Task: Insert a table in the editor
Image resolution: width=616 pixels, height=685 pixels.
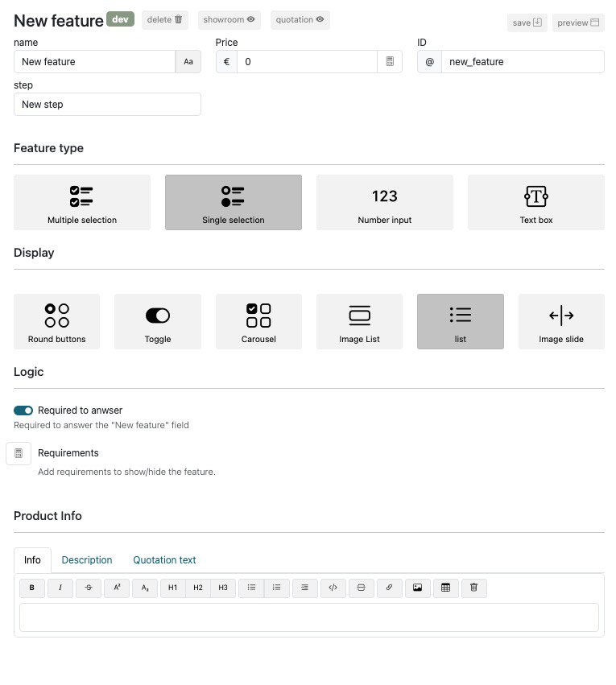Action: coord(445,588)
